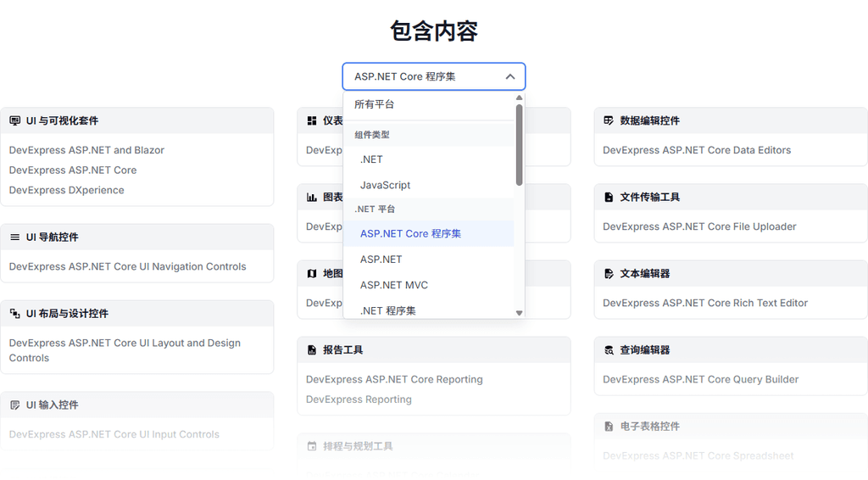Screen dimensions: 868x480
Task: Click the 文本编辑器 icon
Action: (609, 273)
